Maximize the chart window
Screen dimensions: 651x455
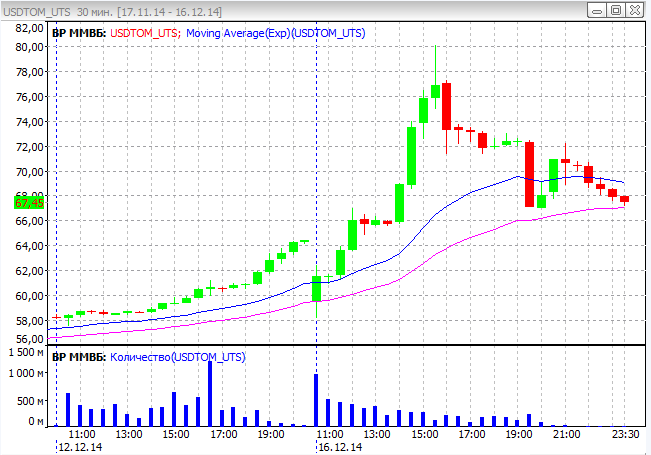point(616,10)
